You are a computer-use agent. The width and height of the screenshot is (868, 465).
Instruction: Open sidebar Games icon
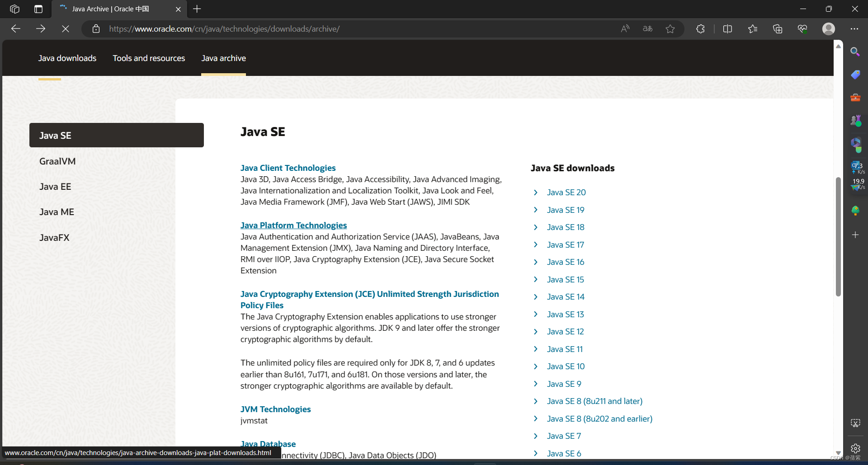pyautogui.click(x=855, y=121)
